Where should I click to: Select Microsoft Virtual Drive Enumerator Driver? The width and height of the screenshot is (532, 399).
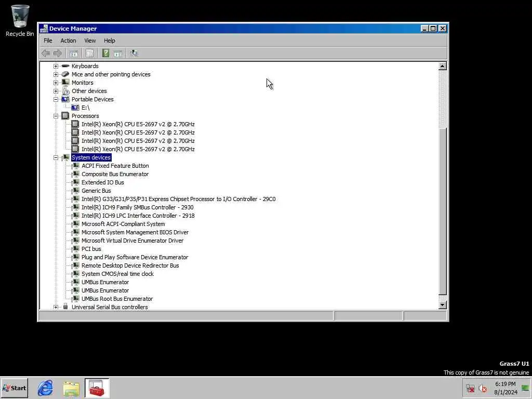click(x=132, y=241)
